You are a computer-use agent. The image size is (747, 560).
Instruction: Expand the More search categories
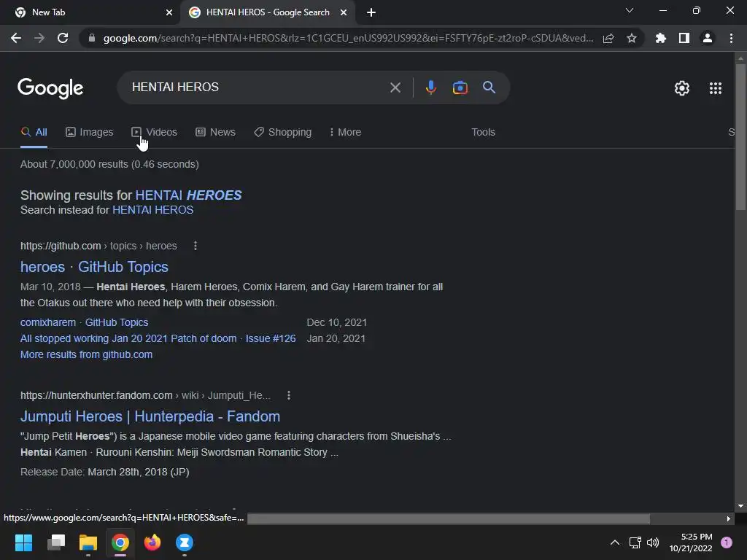tap(345, 132)
